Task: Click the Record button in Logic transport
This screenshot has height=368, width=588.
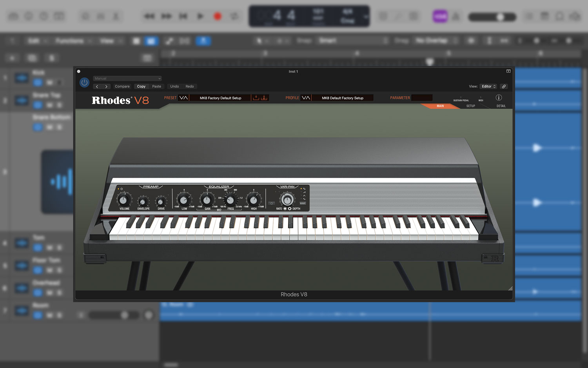Action: (218, 16)
